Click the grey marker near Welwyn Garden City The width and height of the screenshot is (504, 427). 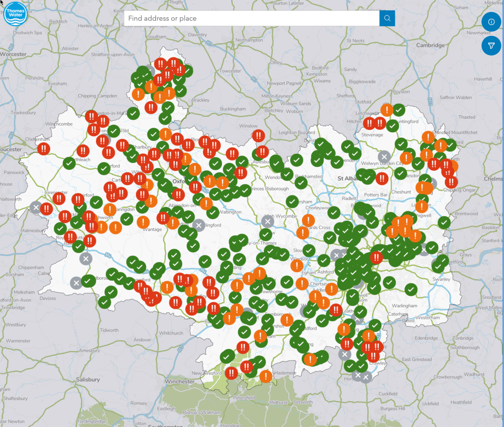click(384, 157)
